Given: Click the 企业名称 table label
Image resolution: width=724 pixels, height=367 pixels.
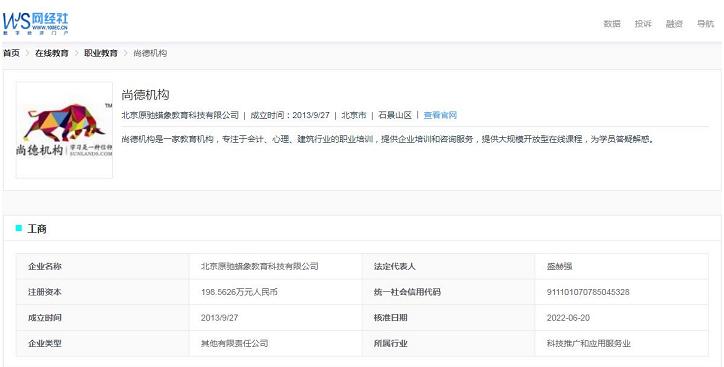Looking at the screenshot, I should tap(45, 266).
